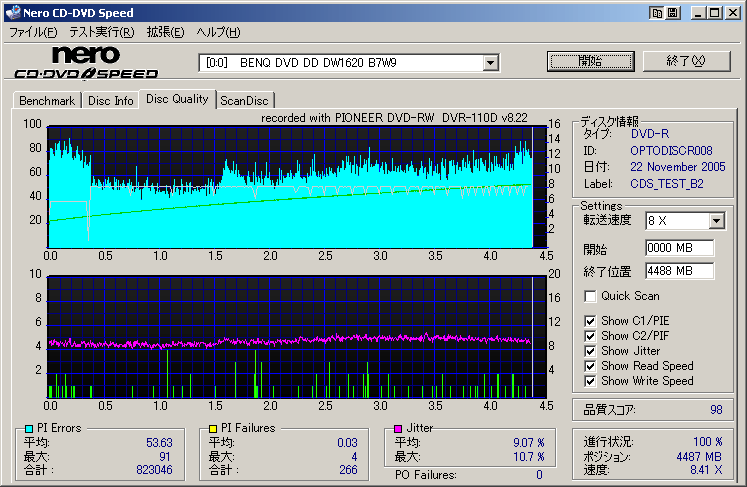Click the quality score value 98
The image size is (747, 487).
[x=716, y=410]
